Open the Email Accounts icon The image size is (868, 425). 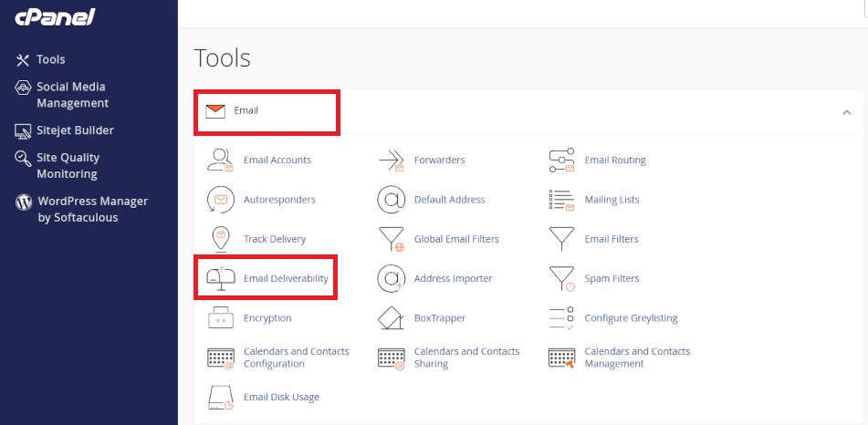coord(220,160)
